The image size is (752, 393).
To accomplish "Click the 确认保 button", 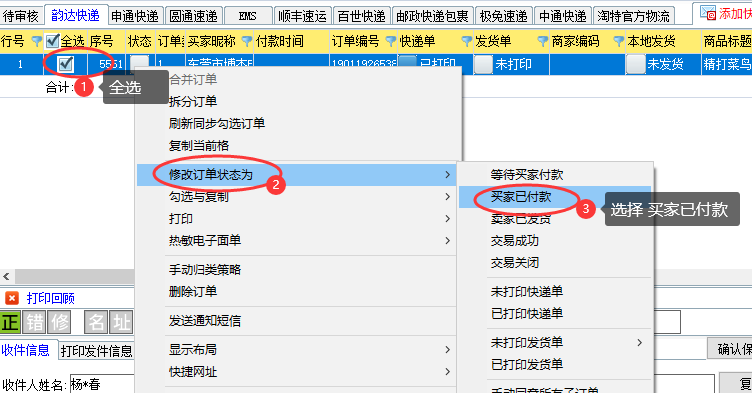I will [x=729, y=349].
